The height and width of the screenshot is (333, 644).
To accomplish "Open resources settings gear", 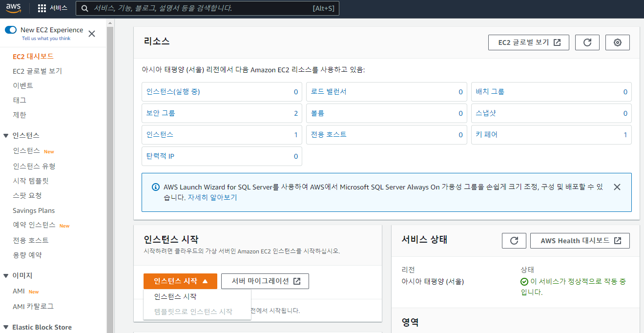I will (x=618, y=42).
